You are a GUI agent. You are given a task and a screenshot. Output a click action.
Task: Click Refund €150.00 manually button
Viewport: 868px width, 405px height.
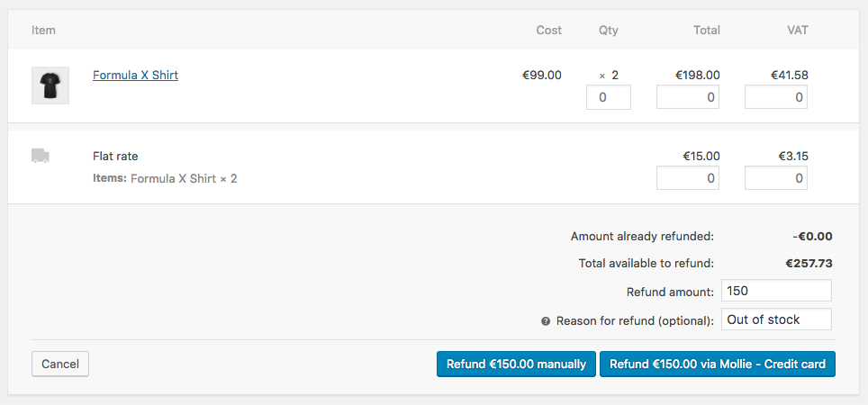[x=516, y=364]
